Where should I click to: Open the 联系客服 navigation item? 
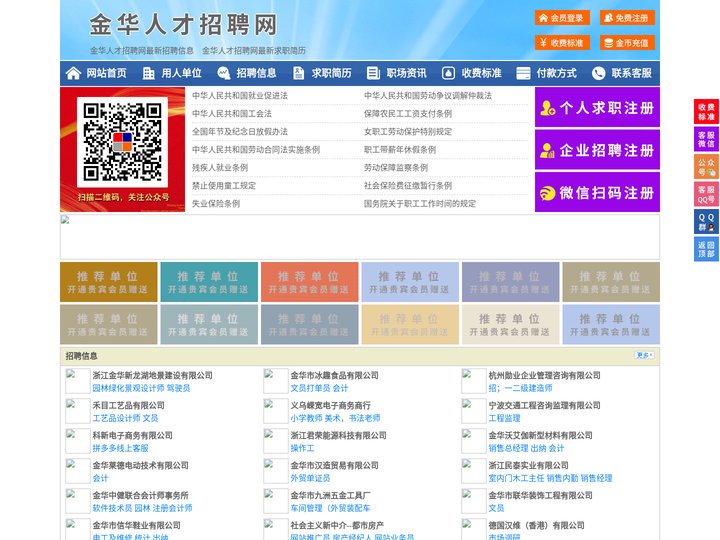[631, 73]
